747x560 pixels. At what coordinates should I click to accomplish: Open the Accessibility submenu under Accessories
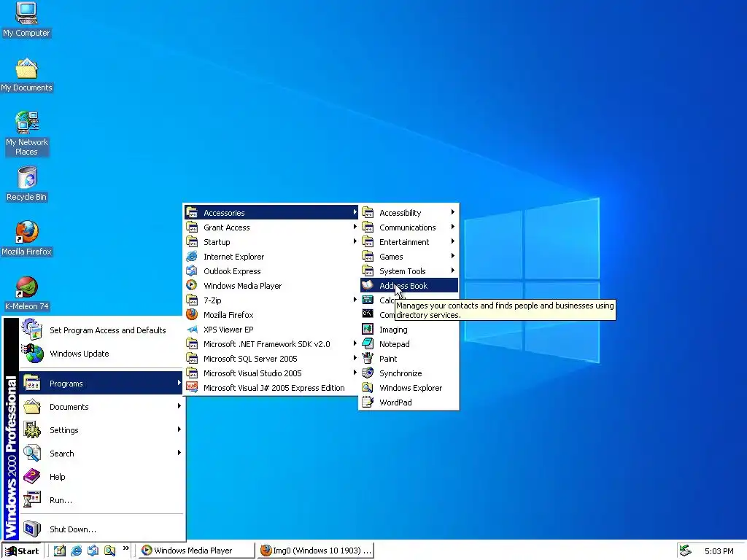click(x=409, y=212)
